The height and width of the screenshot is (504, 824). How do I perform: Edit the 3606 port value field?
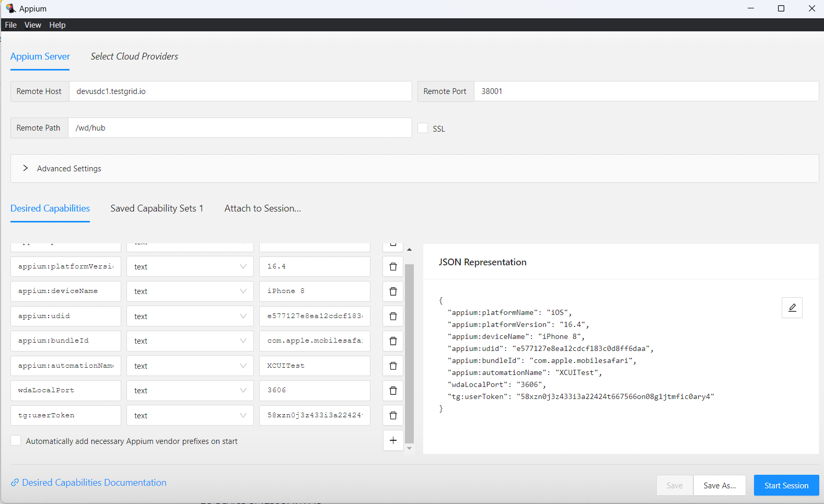click(315, 391)
